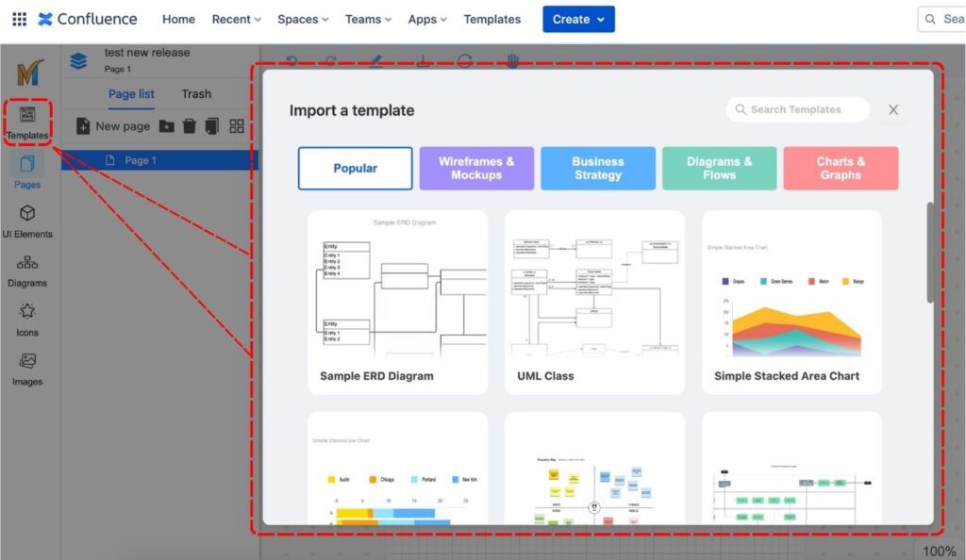Open the UI Elements panel
Viewport: 966px width, 560px height.
tap(26, 222)
